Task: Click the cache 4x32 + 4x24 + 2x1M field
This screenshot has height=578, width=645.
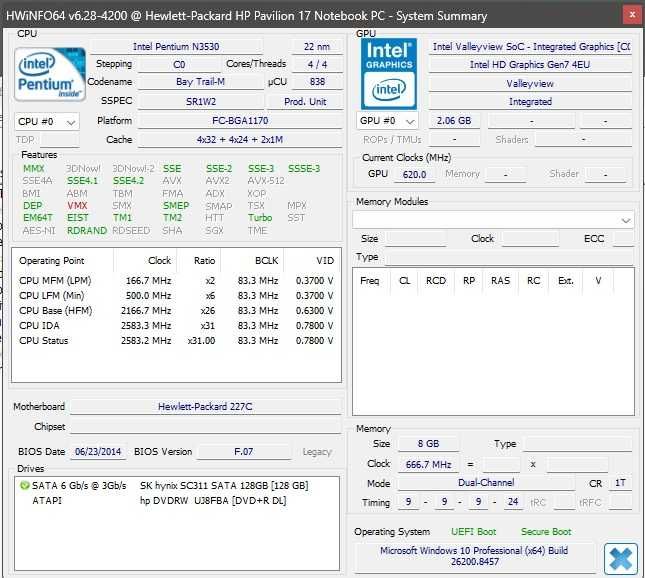Action: tap(240, 139)
